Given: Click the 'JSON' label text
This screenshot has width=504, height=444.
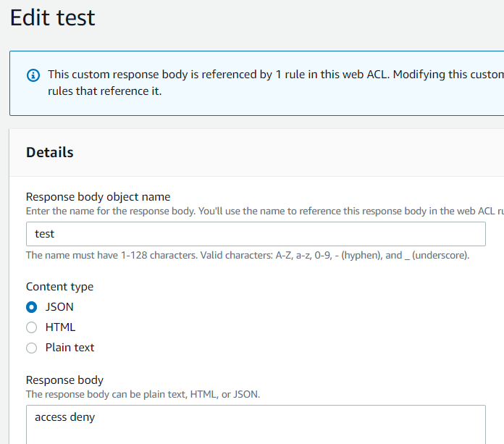Looking at the screenshot, I should [59, 307].
